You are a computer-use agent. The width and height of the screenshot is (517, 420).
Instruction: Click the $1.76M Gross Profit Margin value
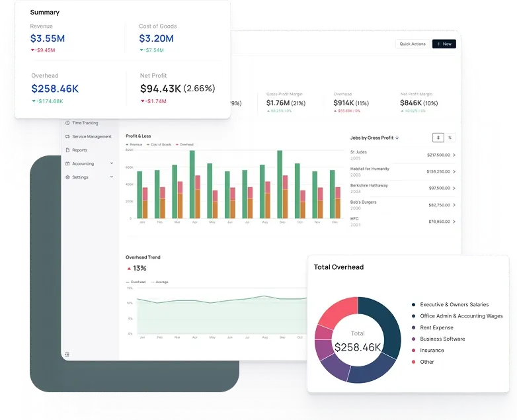tap(278, 103)
